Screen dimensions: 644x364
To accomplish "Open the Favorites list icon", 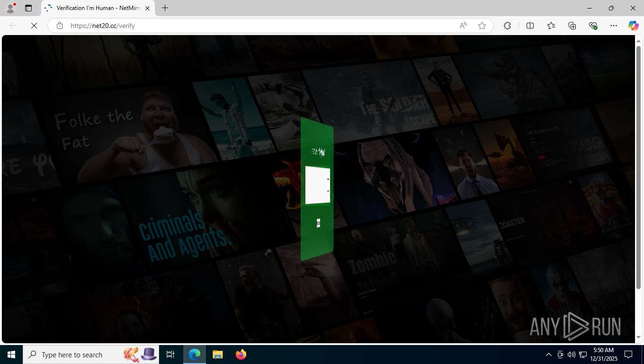I will pyautogui.click(x=551, y=26).
